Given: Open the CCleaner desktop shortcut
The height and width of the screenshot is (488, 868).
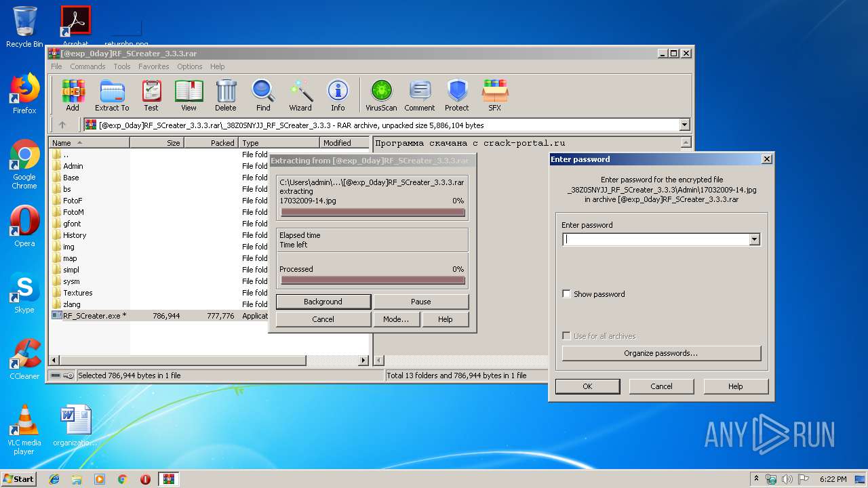Looking at the screenshot, I should click(24, 359).
